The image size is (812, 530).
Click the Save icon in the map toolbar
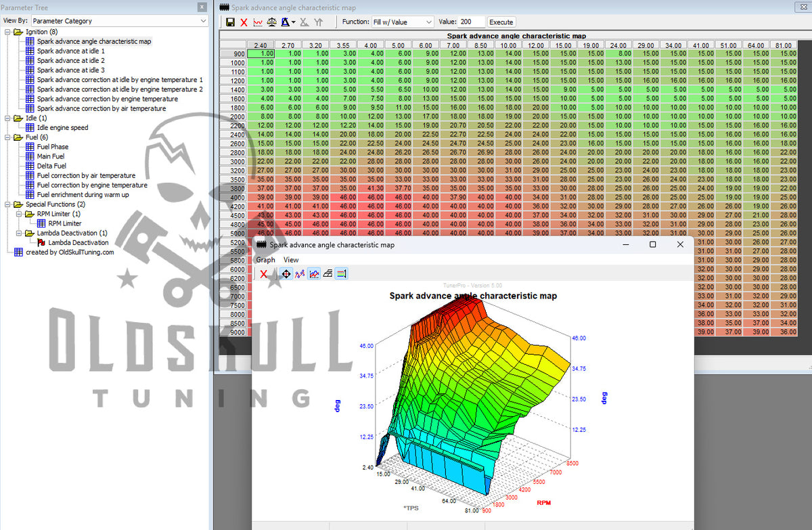[x=230, y=22]
